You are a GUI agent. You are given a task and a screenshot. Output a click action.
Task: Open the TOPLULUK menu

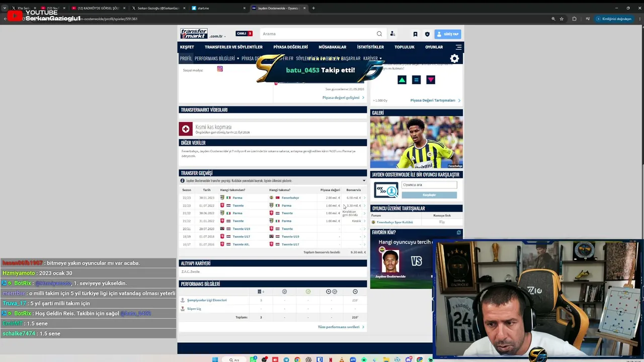click(405, 47)
